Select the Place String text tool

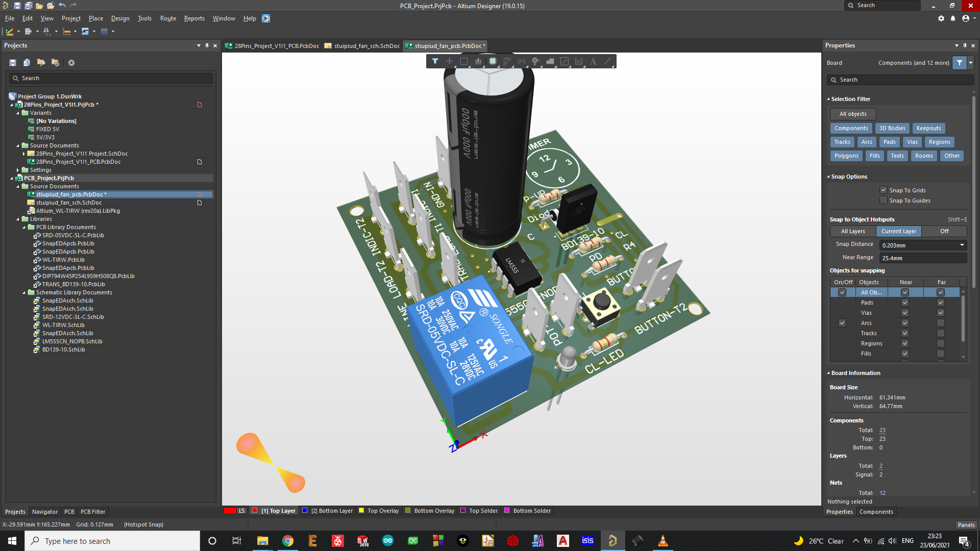(x=593, y=61)
